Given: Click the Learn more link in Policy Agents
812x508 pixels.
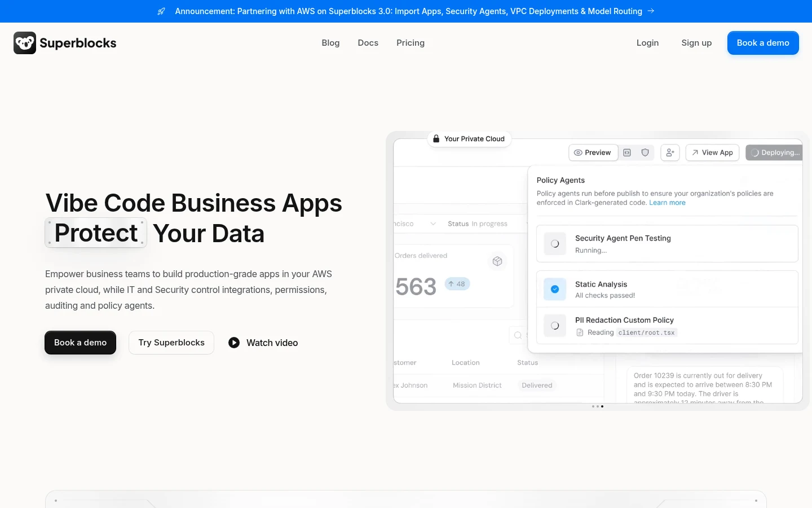Looking at the screenshot, I should pyautogui.click(x=667, y=203).
